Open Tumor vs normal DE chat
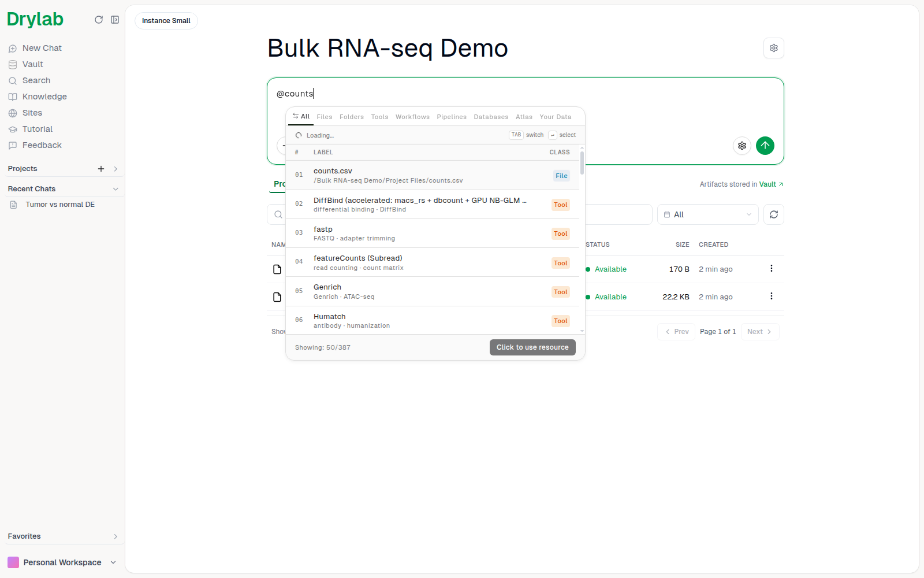Image resolution: width=924 pixels, height=578 pixels. [60, 205]
